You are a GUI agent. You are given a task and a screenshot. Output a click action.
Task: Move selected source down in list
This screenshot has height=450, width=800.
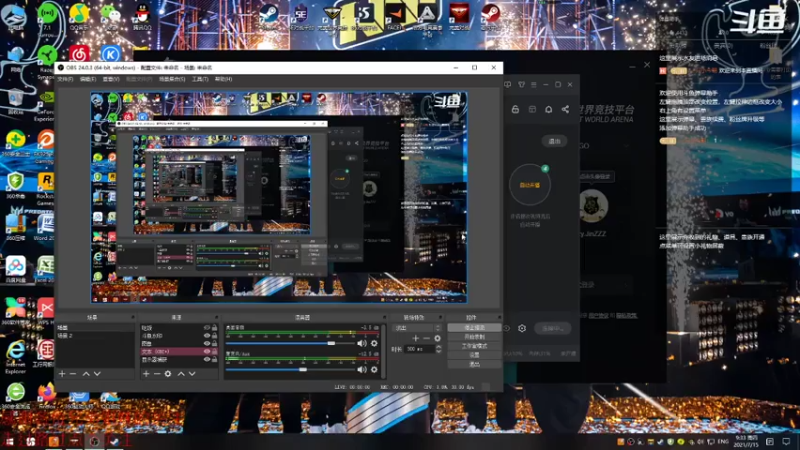click(192, 374)
